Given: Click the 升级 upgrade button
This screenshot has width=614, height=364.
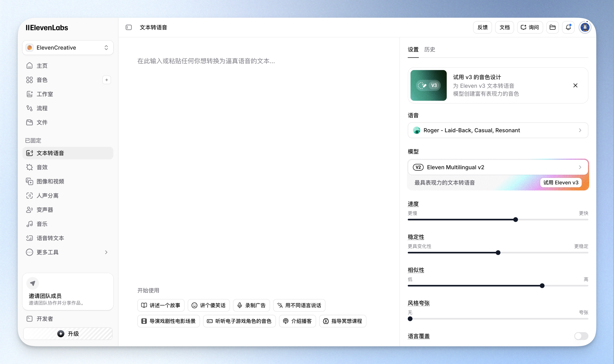Looking at the screenshot, I should [x=68, y=334].
